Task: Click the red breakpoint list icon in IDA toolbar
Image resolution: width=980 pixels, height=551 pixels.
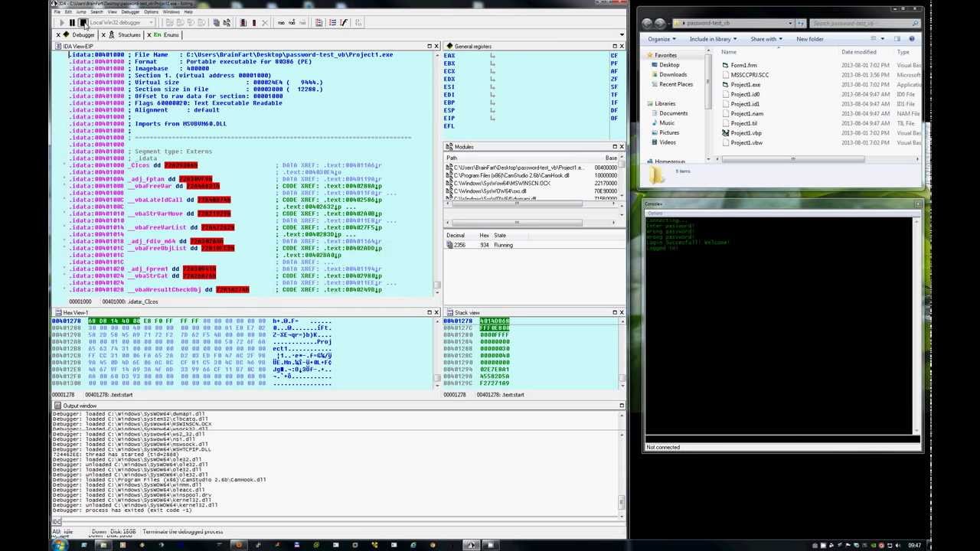Action: pyautogui.click(x=243, y=23)
